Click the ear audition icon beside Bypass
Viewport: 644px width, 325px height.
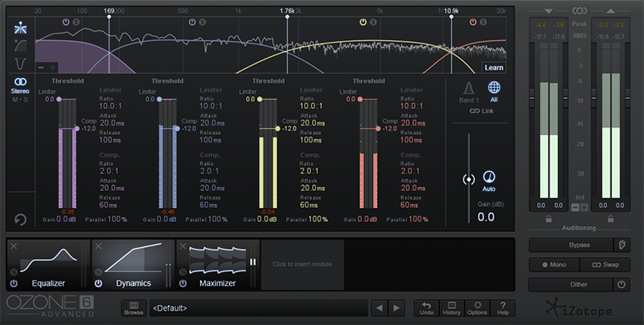coord(621,245)
